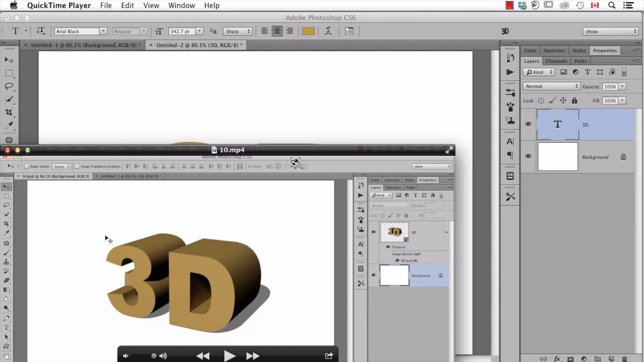Switch to the Channels tab
The height and width of the screenshot is (362, 644).
click(x=556, y=60)
